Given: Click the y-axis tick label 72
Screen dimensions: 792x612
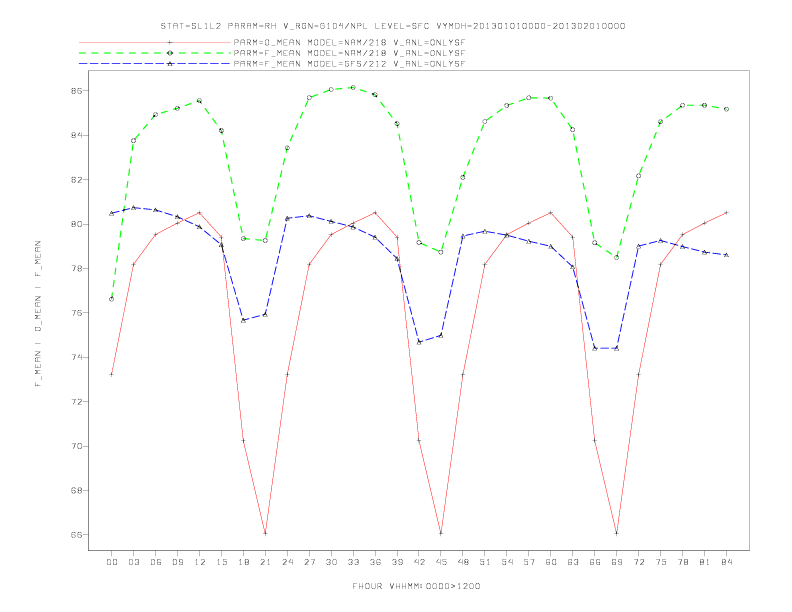Looking at the screenshot, I should (77, 402).
